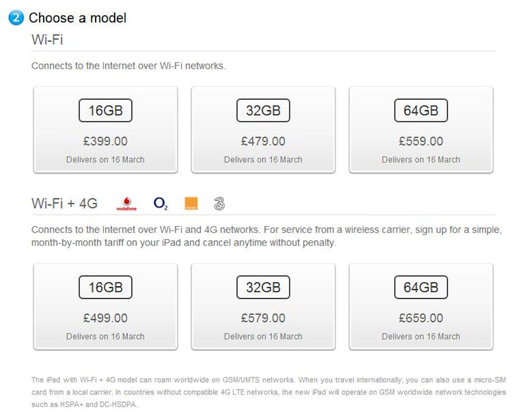
Task: Click the delivery date under the £399.00 price
Action: [x=105, y=160]
